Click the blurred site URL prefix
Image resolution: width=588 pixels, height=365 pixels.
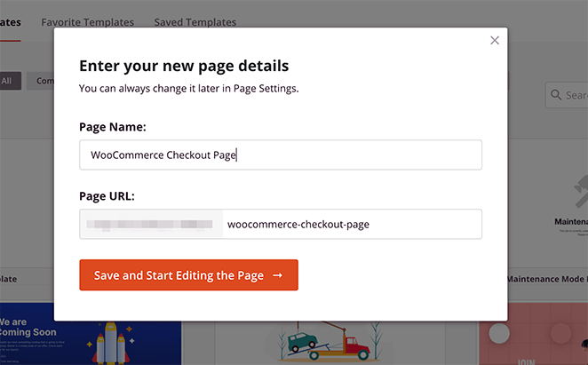151,224
